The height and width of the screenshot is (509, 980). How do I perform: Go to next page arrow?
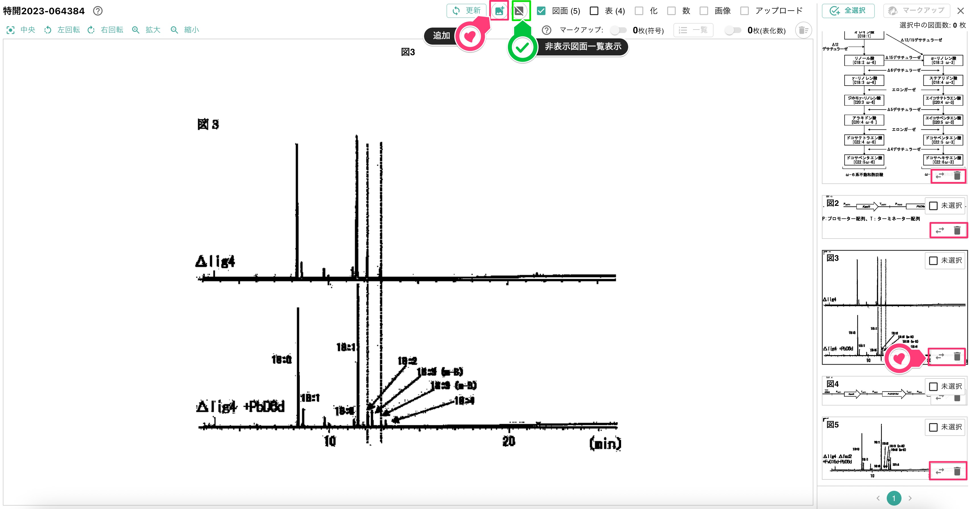click(x=910, y=498)
